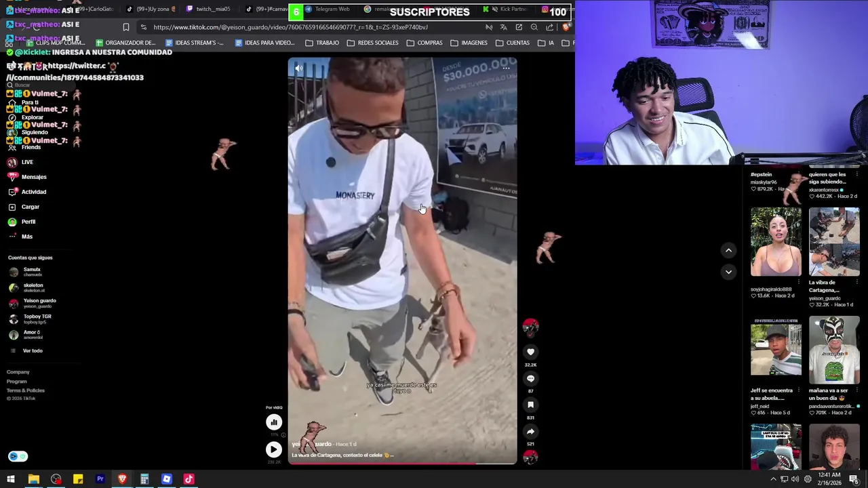The image size is (868, 488).
Task: Open the three-dot options on the video
Action: [x=506, y=68]
